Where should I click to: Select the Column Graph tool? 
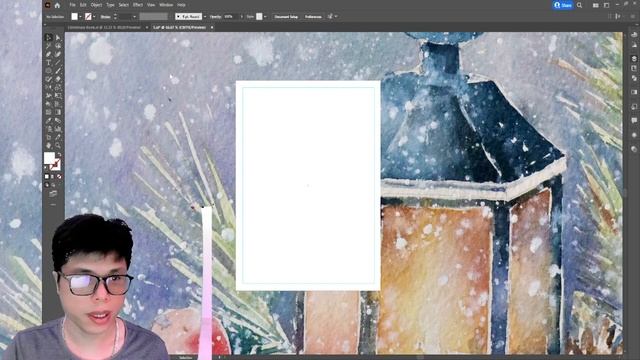pos(58,128)
